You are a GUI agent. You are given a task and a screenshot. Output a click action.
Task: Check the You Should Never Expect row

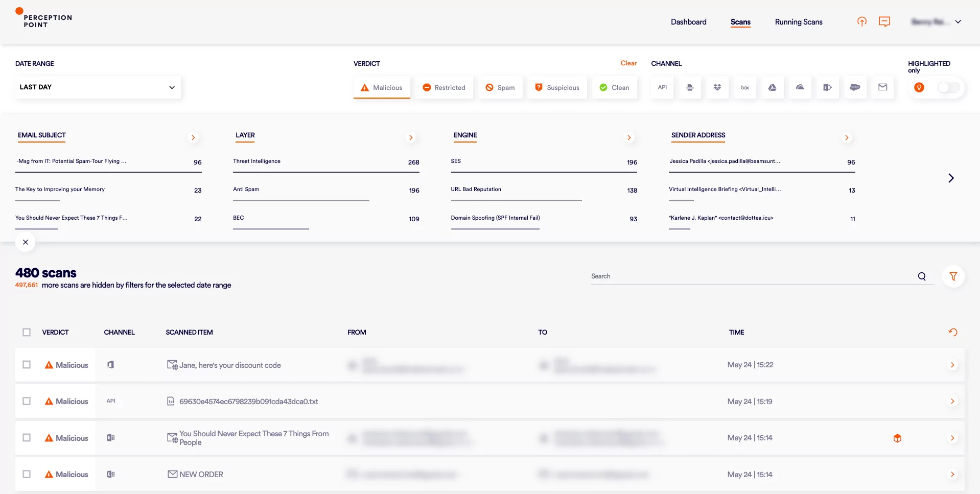tap(27, 438)
